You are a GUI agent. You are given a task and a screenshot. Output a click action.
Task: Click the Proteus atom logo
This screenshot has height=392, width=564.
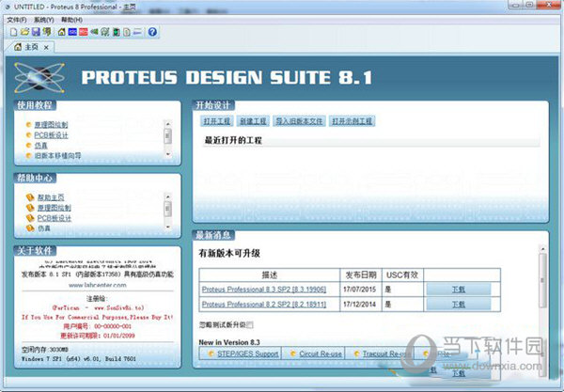[x=39, y=77]
